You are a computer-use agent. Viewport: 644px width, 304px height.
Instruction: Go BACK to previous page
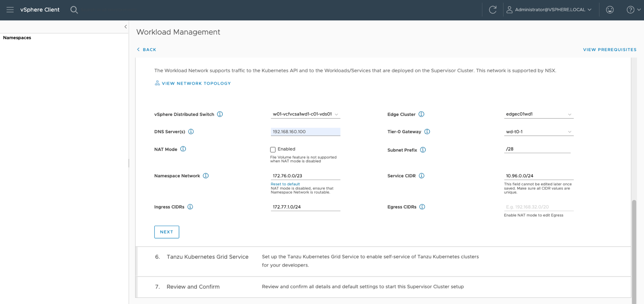pos(146,50)
